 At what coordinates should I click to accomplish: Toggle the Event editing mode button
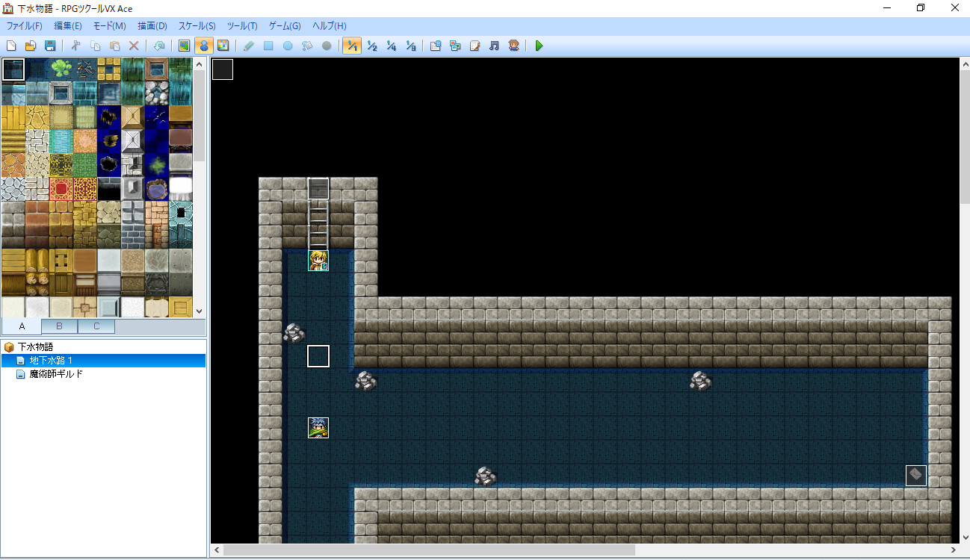pyautogui.click(x=203, y=46)
